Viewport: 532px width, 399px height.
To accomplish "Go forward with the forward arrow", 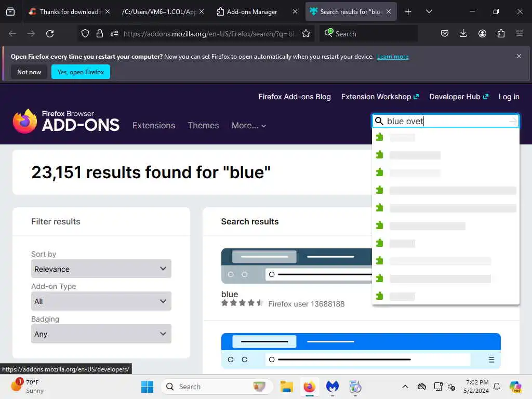I will click(31, 34).
